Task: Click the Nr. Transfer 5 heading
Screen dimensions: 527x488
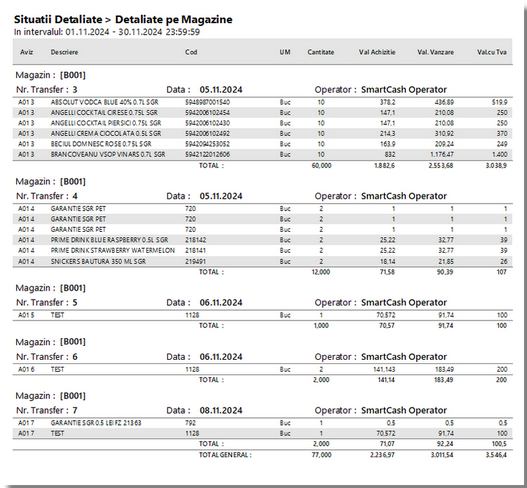Action: tap(47, 302)
